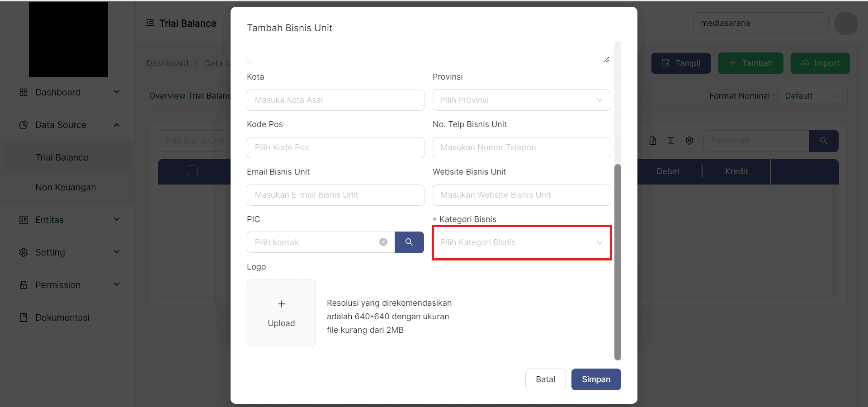Screen dimensions: 868x407
Task: Click the blue Pencarian search button
Action: click(823, 141)
